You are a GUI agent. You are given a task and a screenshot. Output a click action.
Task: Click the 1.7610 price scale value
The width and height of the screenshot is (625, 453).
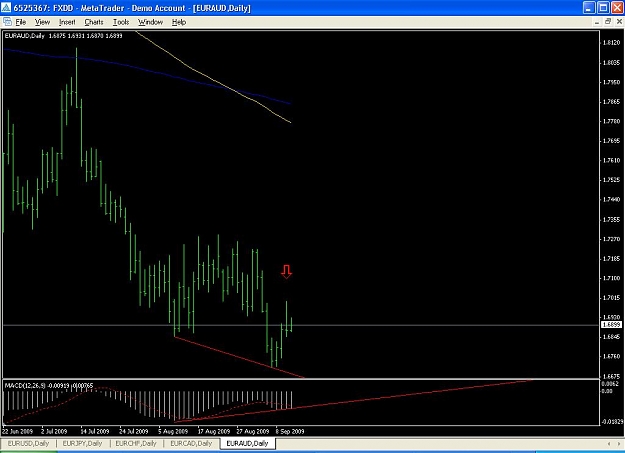tap(611, 160)
